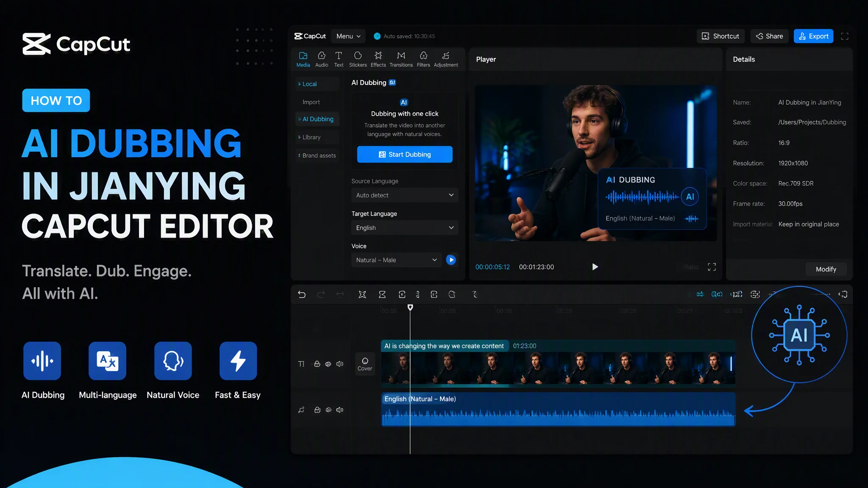This screenshot has width=868, height=488.
Task: Click Import in the media sidebar
Action: (x=311, y=102)
